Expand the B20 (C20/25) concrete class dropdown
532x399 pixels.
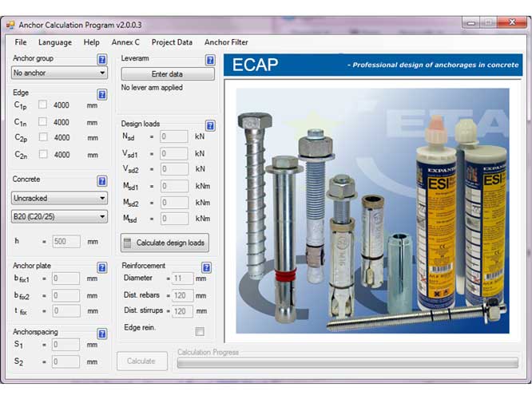(59, 216)
